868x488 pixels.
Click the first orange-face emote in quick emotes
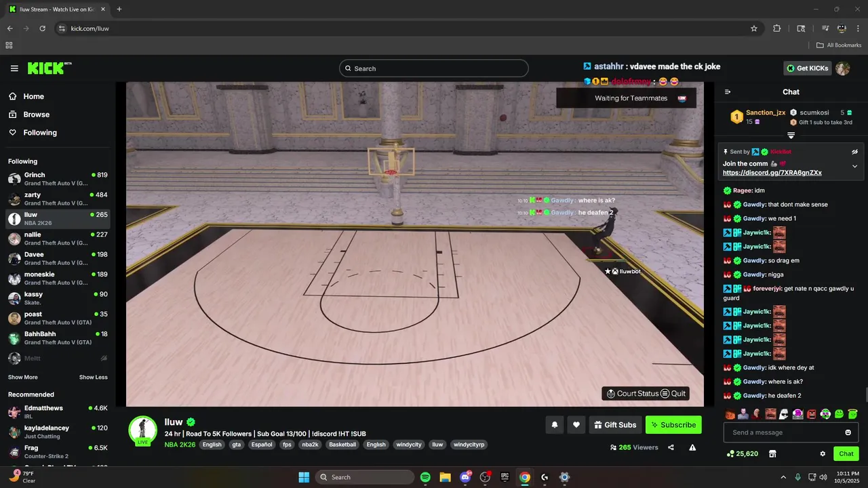pos(730,413)
